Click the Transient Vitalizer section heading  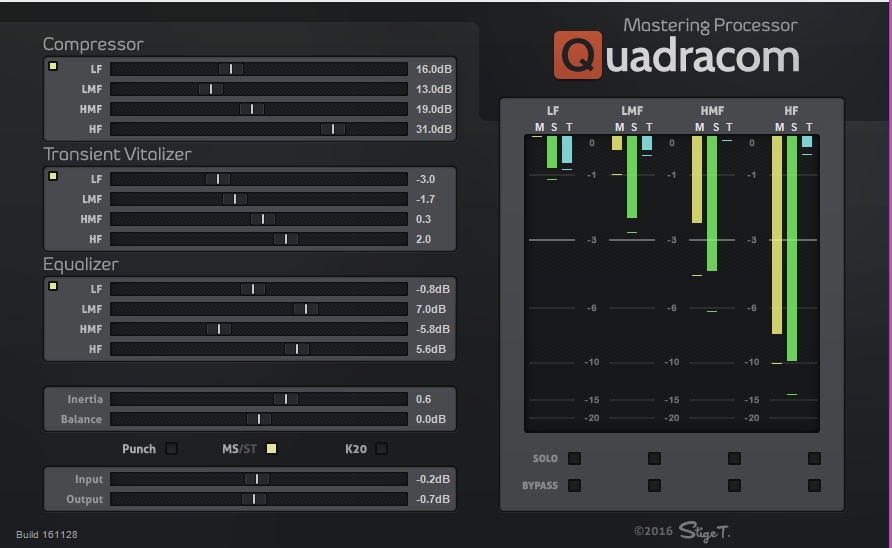tap(117, 154)
